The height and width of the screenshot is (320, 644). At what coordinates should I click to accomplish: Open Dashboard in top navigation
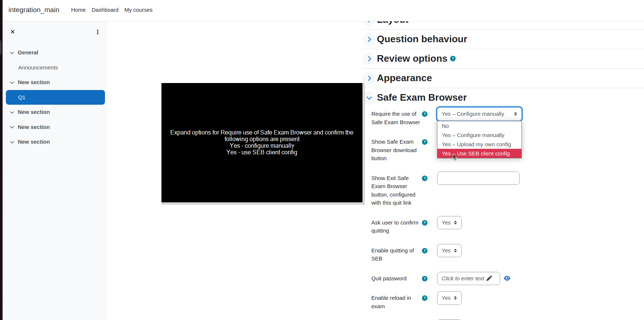pyautogui.click(x=105, y=10)
